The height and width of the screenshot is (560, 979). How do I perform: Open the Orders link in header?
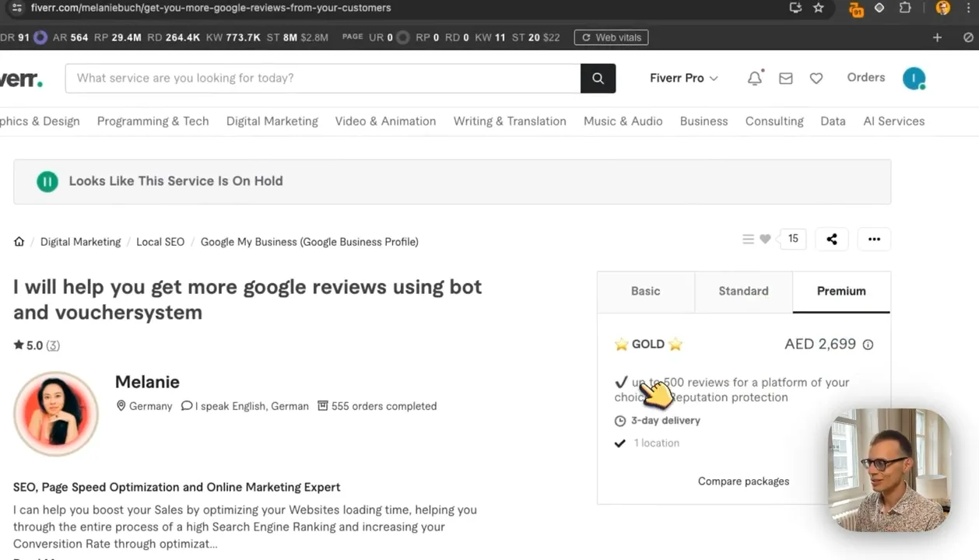point(866,78)
